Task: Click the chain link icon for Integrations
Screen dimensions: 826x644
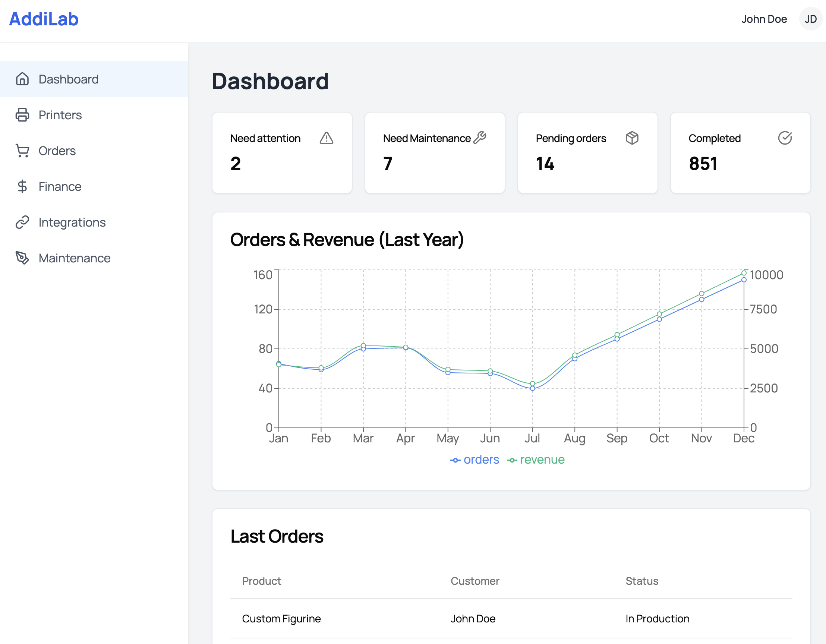Action: pyautogui.click(x=22, y=222)
